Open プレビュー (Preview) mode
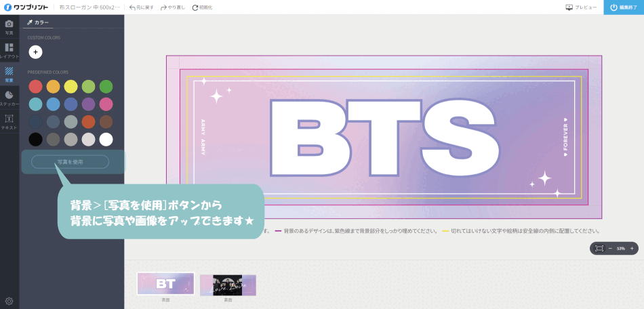 click(x=581, y=7)
